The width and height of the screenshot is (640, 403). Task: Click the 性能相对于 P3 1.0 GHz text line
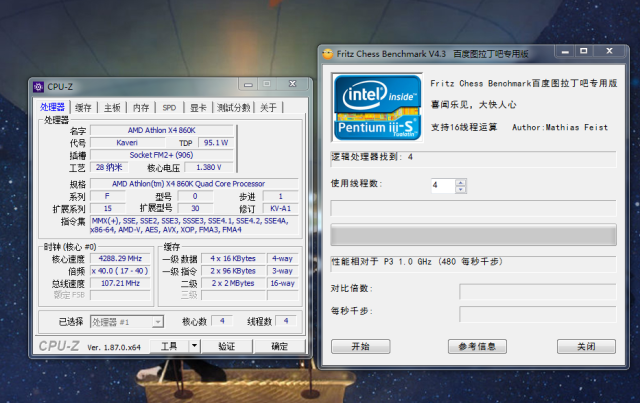(x=417, y=261)
